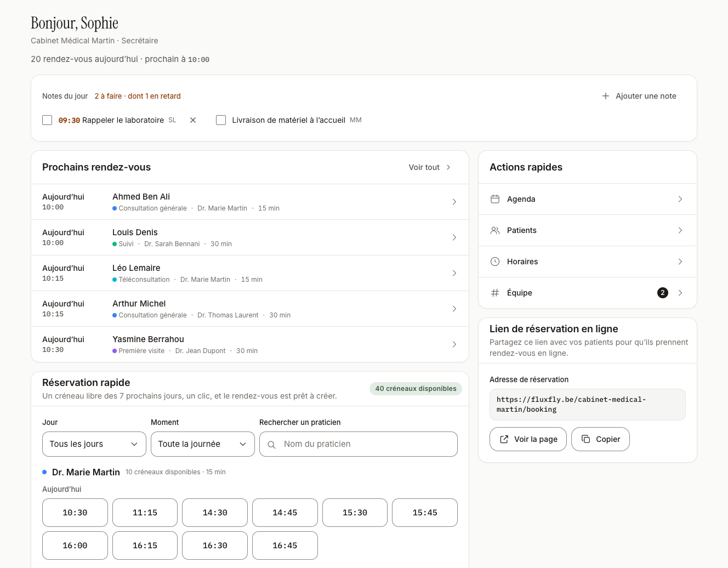Screen dimensions: 728x568
Task: Click patient name Arthur Michel
Action: tap(139, 304)
